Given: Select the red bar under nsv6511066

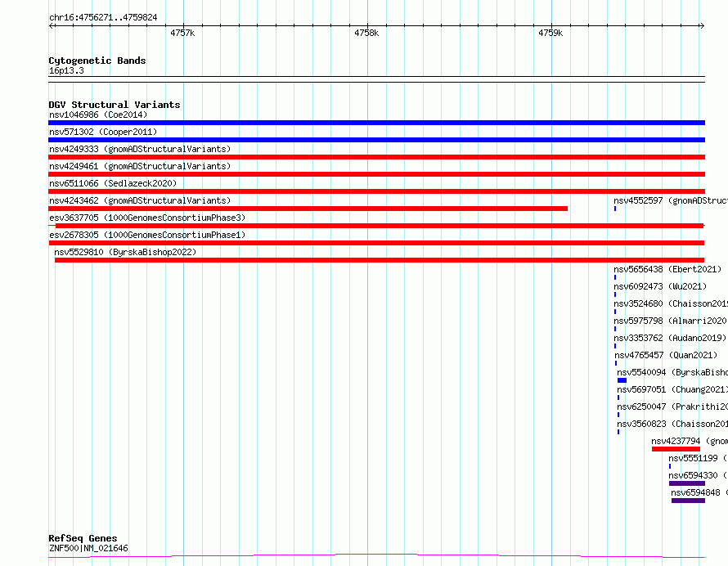Looking at the screenshot, I should (x=376, y=191).
